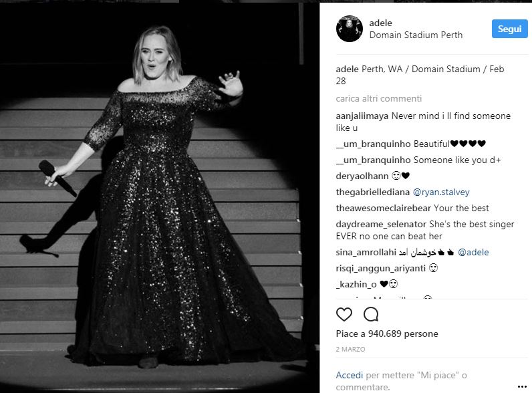532x393 pixels.
Task: View likes via 'Piace a 940.689 persone'
Action: [387, 334]
